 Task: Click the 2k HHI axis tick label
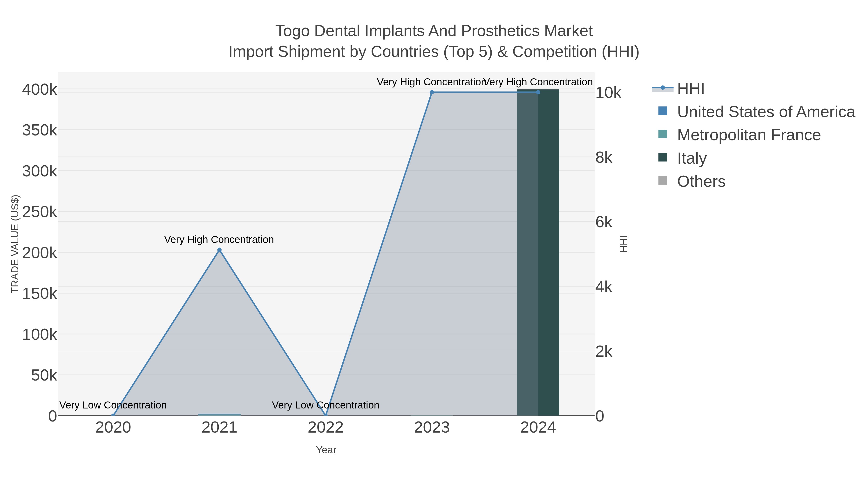(604, 352)
